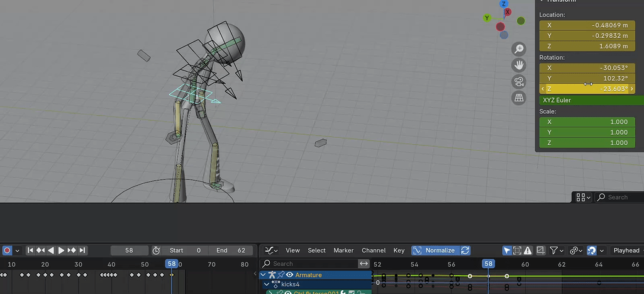The height and width of the screenshot is (294, 644).
Task: Open display mode dropdown beside outliner search
Action: tap(583, 198)
